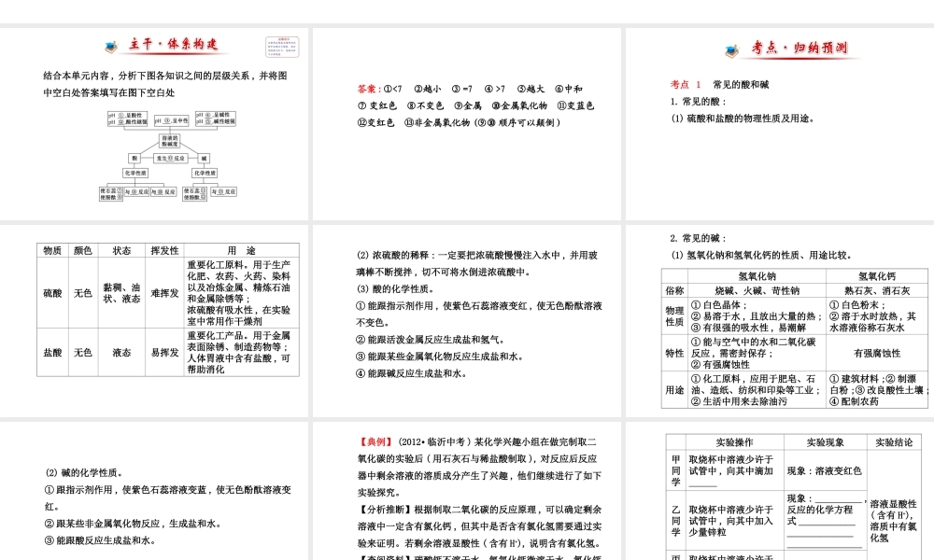Image resolution: width=934 pixels, height=560 pixels.
Task: Click the cell 熟石灰、消石灰
Action: 877,290
